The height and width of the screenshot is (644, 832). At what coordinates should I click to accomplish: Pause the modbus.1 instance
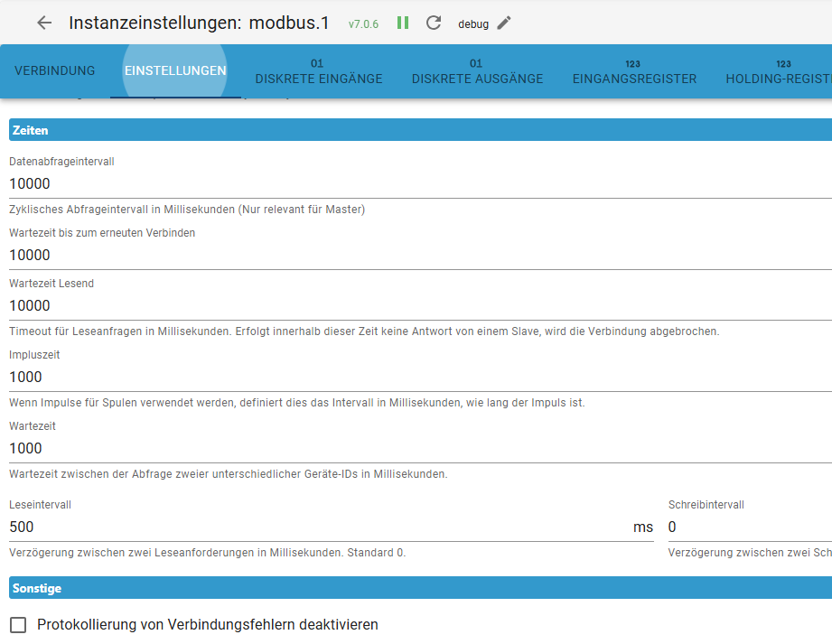[x=403, y=23]
